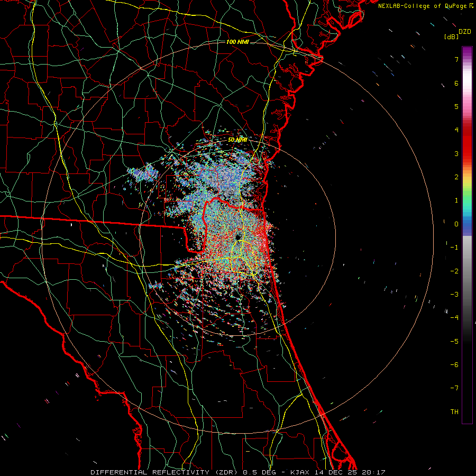Pick the 0 value on the ZDR scale
Viewport: 476px width, 476px height.
456,224
